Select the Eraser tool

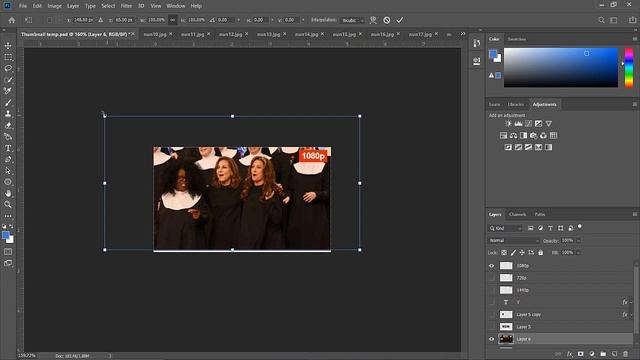pos(8,125)
